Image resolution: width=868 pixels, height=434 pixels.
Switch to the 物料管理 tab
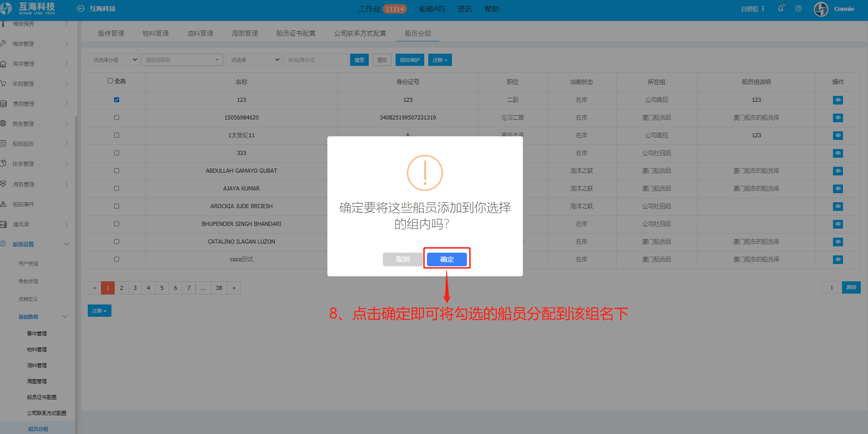click(156, 33)
